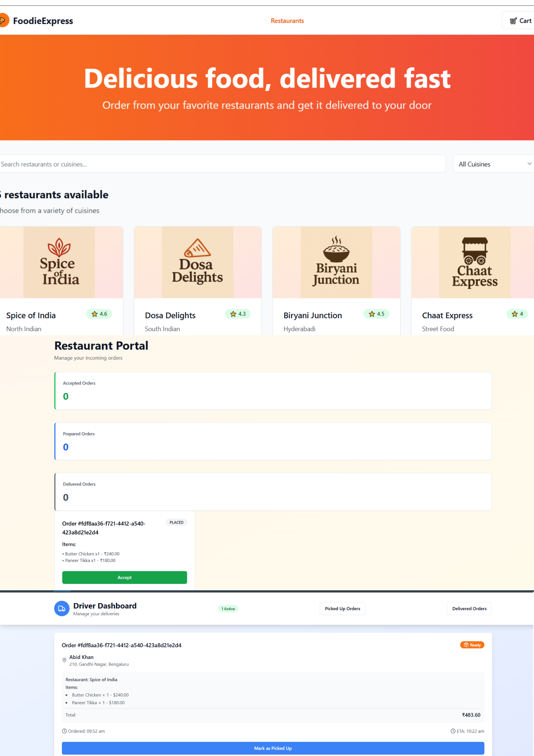Click the blue driver truck icon

coord(62,609)
